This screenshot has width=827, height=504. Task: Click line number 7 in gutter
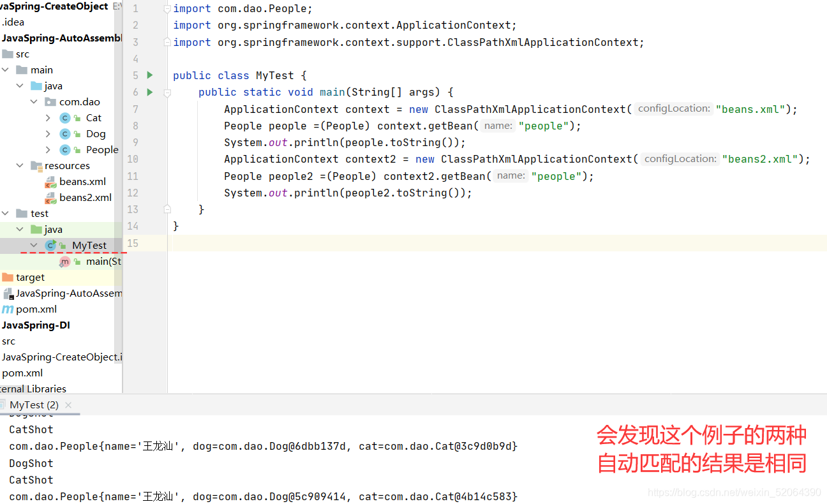(135, 109)
